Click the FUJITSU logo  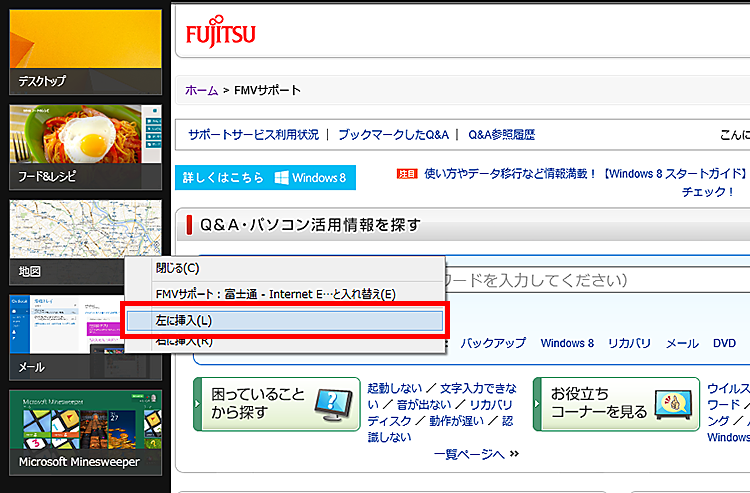tap(221, 34)
